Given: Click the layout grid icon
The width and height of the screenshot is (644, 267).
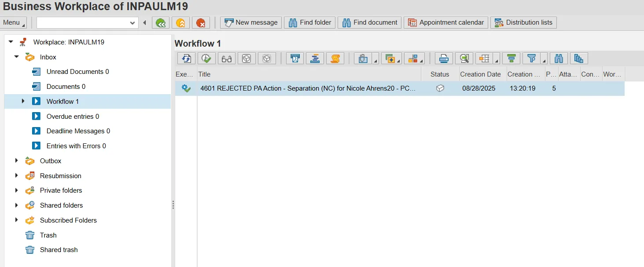Looking at the screenshot, I should [484, 59].
